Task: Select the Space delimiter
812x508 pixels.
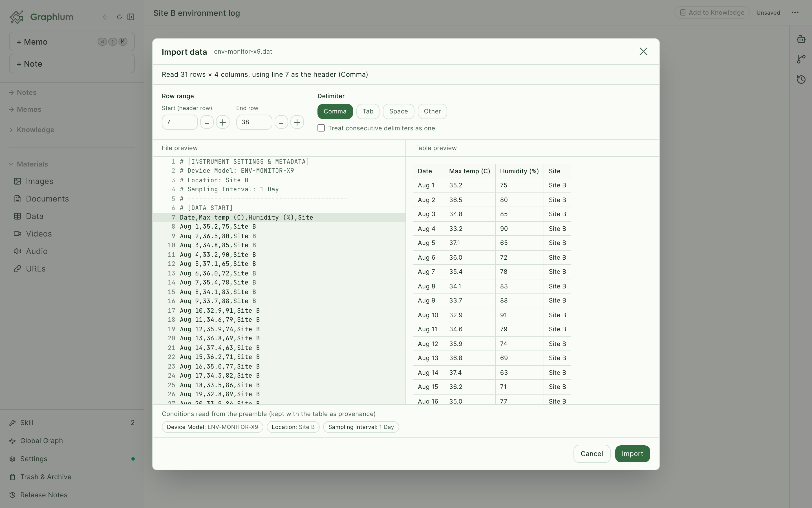Action: click(399, 111)
